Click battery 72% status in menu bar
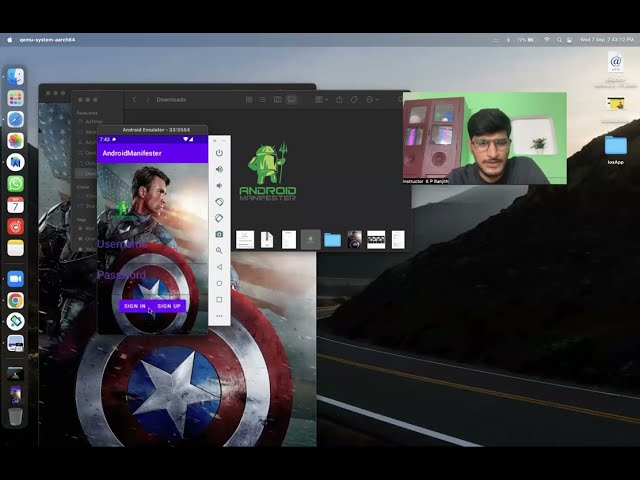Screen dimensions: 640x480 [x=525, y=40]
